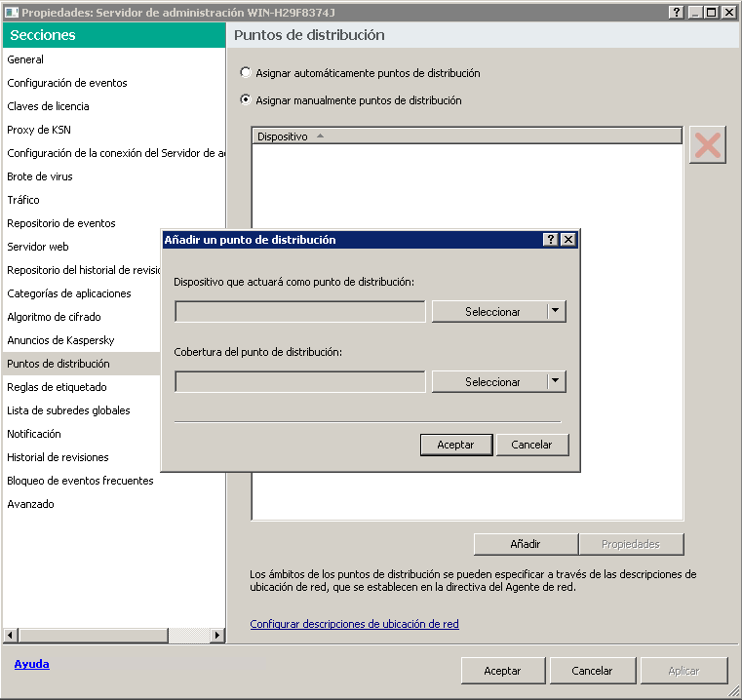The height and width of the screenshot is (700, 742).
Task: Click the help question mark in dialog title bar
Action: pyautogui.click(x=550, y=240)
